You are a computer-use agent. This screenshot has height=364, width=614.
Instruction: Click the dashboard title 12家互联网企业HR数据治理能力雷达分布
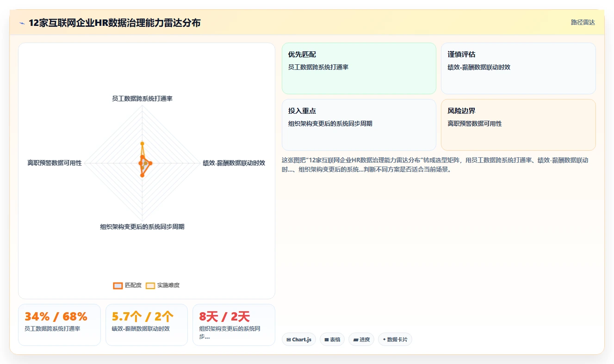tap(115, 23)
